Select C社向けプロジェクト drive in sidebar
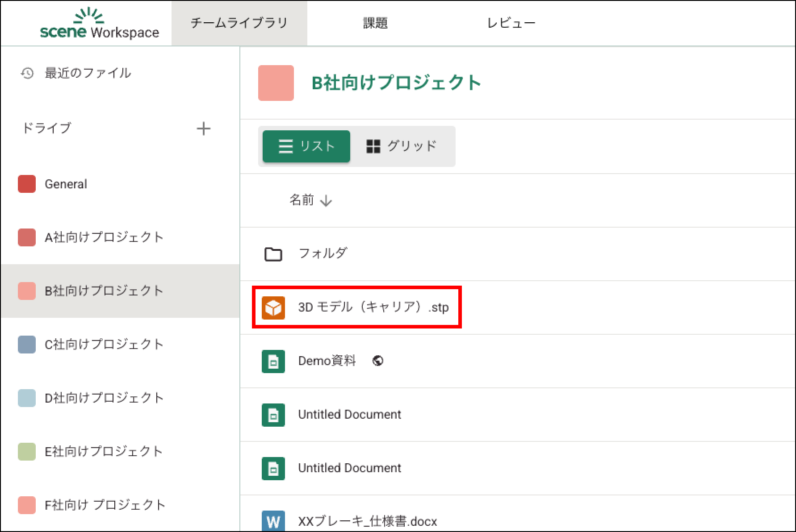 pos(104,344)
